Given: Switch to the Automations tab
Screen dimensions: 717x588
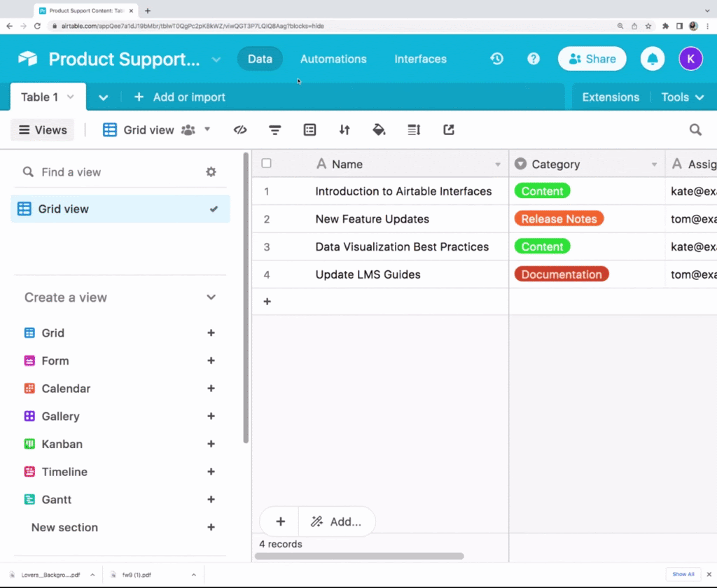Looking at the screenshot, I should point(333,59).
